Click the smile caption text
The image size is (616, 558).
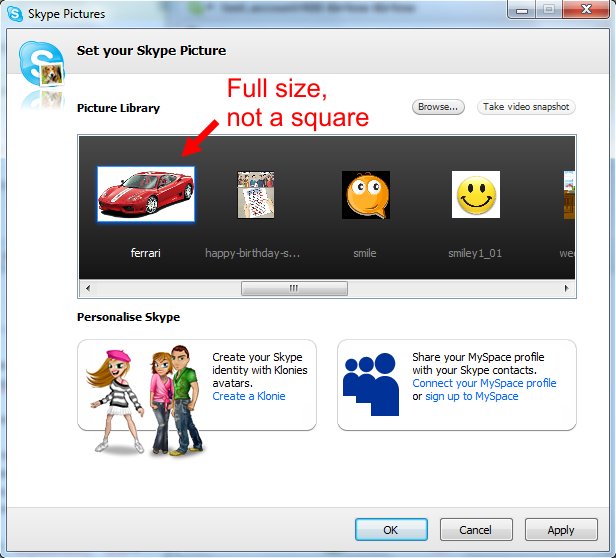365,253
